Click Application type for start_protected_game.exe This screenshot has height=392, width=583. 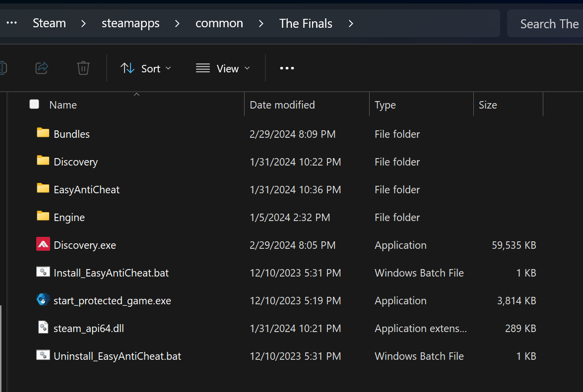(x=400, y=301)
